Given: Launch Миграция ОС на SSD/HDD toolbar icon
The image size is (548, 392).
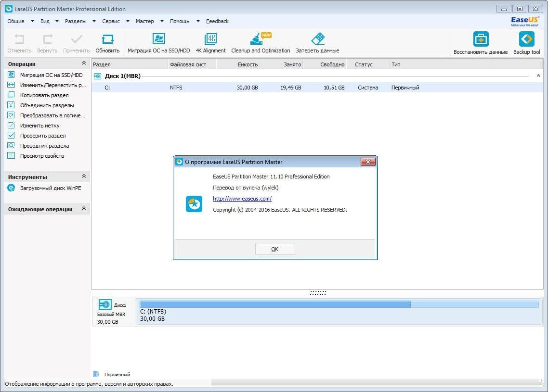Looking at the screenshot, I should [x=158, y=39].
